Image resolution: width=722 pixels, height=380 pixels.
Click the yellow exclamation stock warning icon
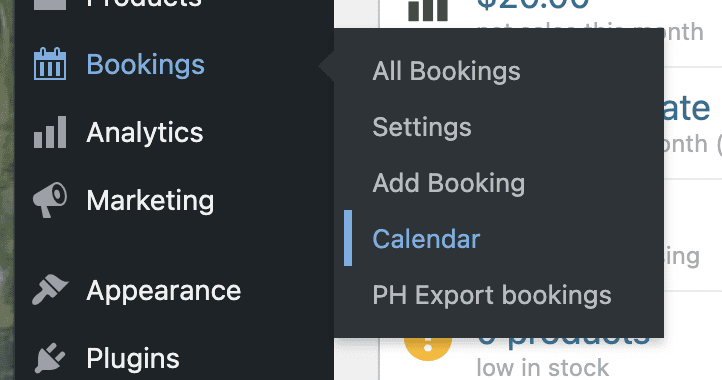(427, 349)
